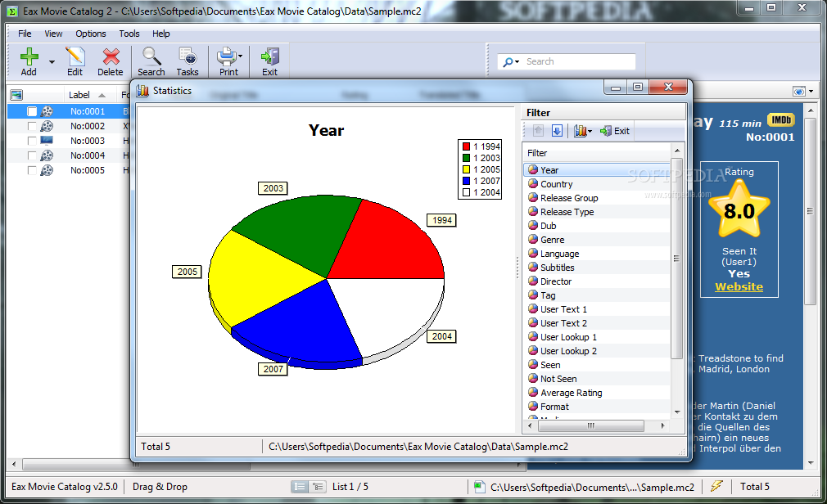Select the Country filter

598,184
